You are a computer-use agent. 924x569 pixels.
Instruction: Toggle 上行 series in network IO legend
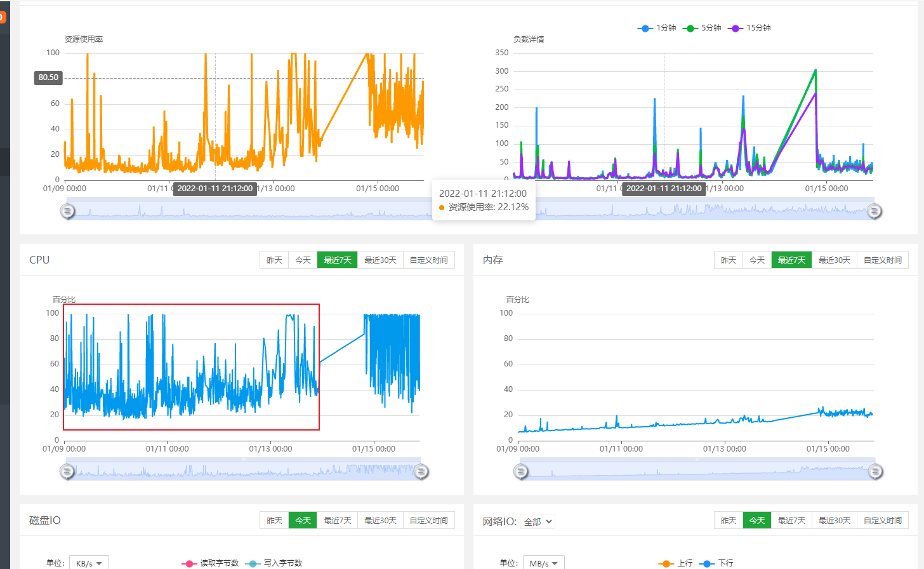[x=676, y=563]
